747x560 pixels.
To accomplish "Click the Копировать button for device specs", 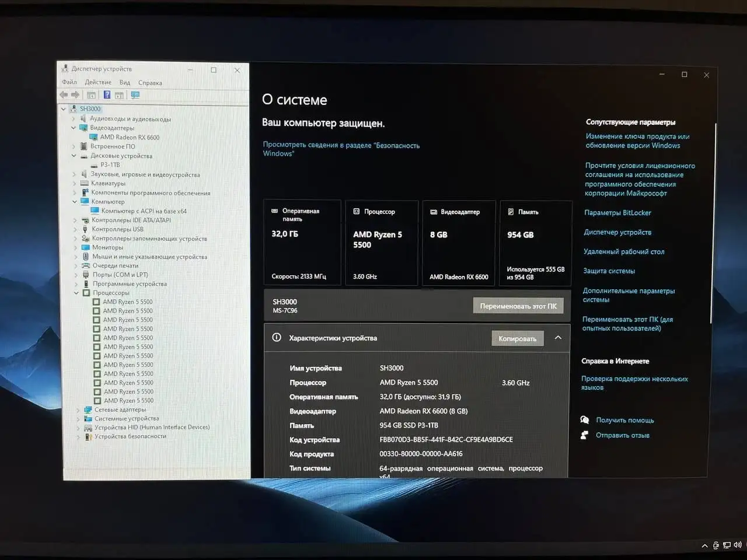I will [518, 338].
